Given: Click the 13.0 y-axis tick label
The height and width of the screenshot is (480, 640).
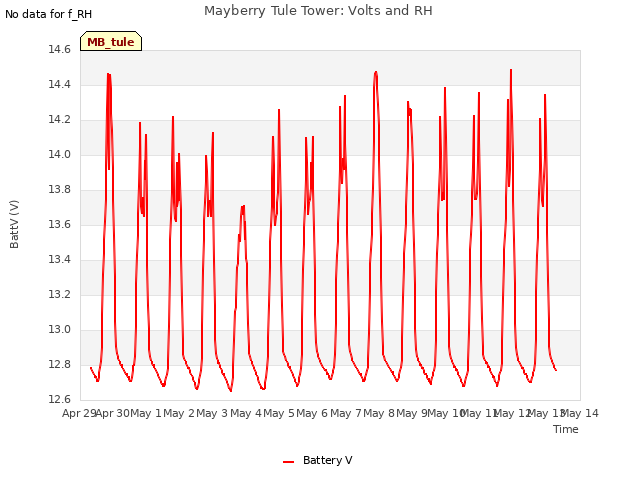Looking at the screenshot, I should tap(59, 329).
